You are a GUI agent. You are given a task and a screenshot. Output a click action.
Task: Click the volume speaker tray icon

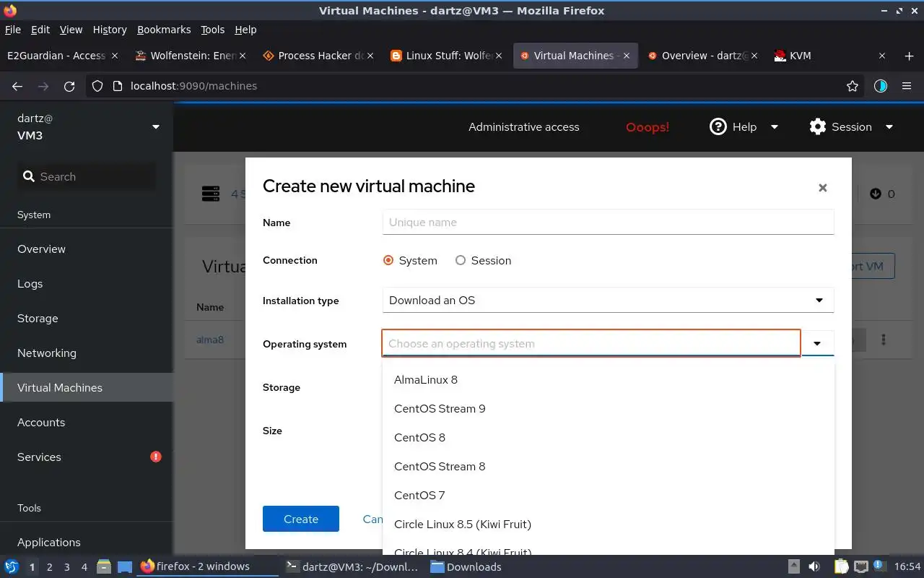(x=814, y=566)
